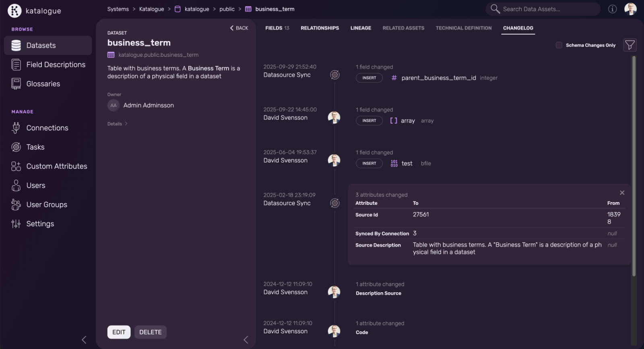
Task: Click in the Search Data Assets field
Action: (543, 9)
